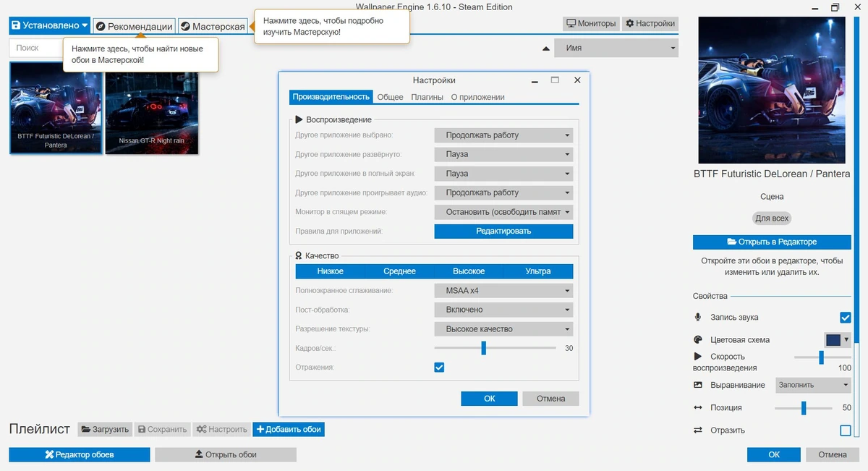Open the Редактор обоев

point(80,454)
